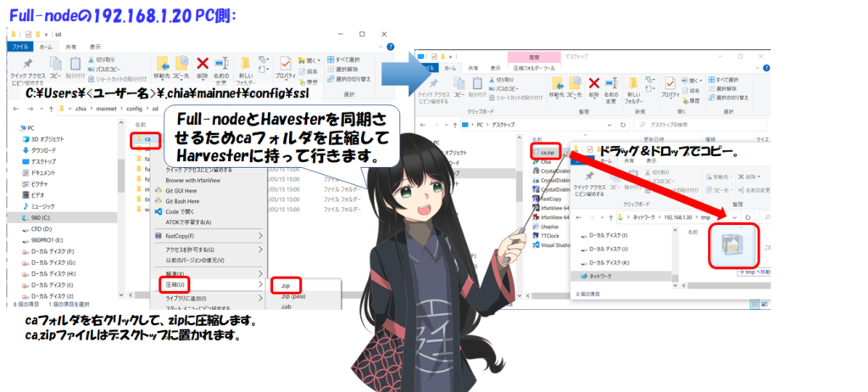Click すべて選択 in Desktop window ribbon
868x392 pixels.
click(x=724, y=80)
